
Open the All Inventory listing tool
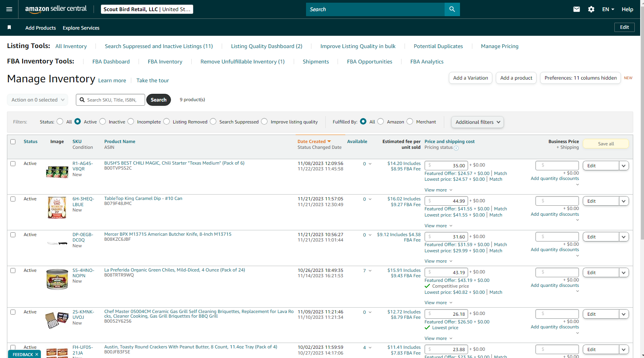(71, 46)
